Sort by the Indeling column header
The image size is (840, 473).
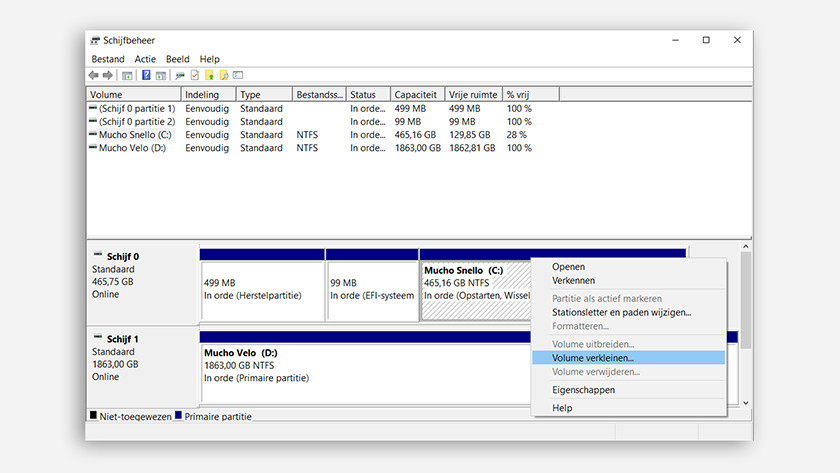coord(208,94)
